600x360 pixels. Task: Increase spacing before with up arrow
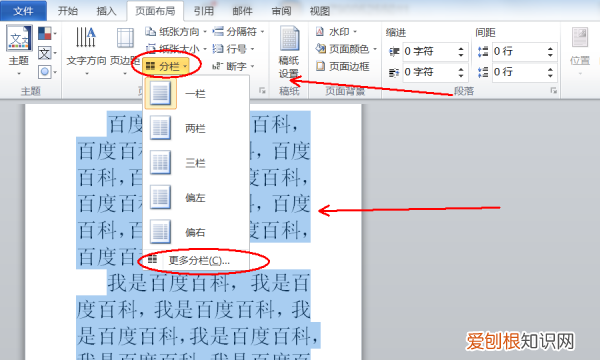pos(550,48)
